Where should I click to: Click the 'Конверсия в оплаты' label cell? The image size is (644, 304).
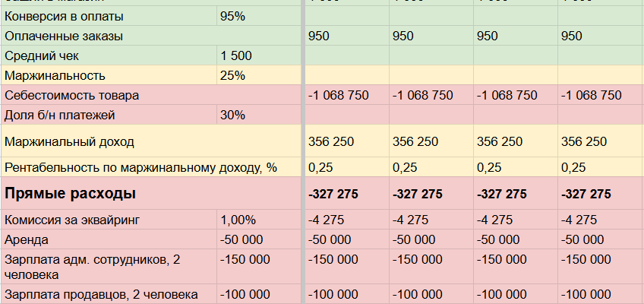point(64,16)
